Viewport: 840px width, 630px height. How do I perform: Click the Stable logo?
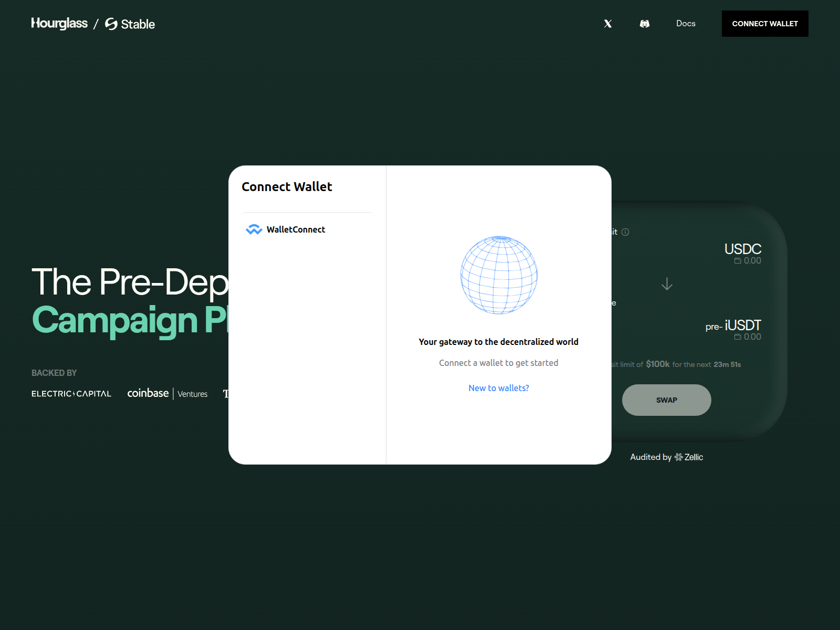coord(130,24)
